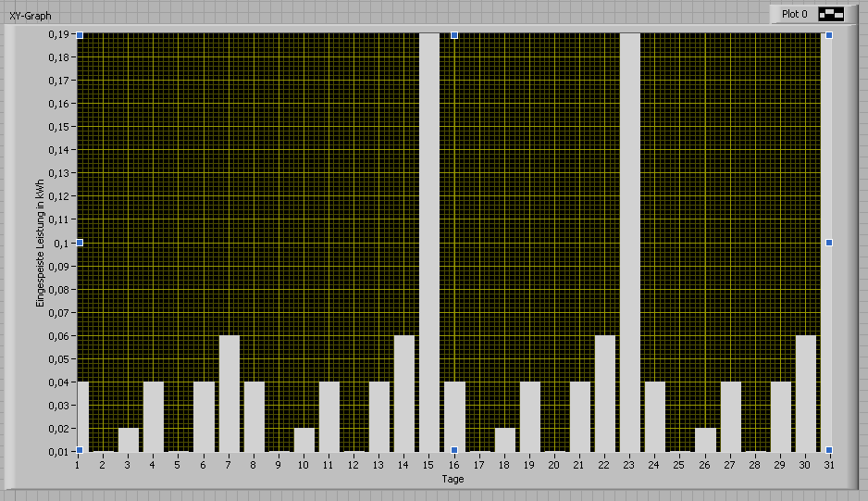Click the tall bar above day 15
The image size is (868, 501).
point(429,243)
